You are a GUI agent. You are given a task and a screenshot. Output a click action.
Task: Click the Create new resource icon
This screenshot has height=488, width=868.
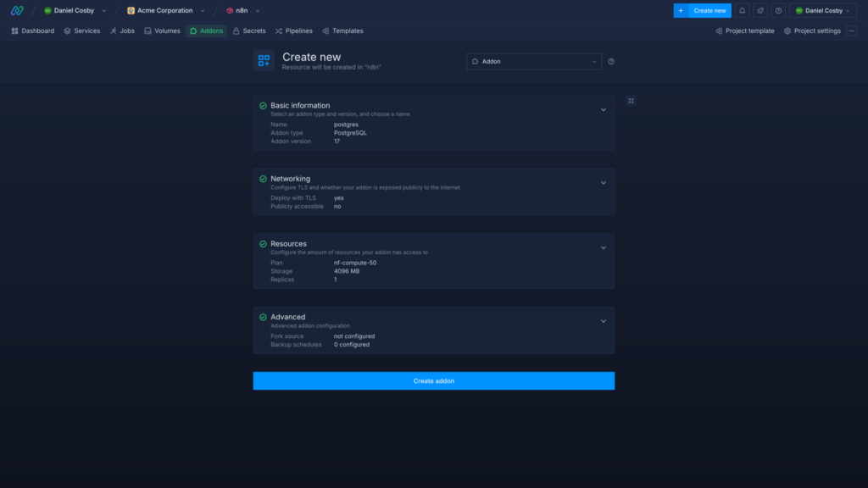[x=264, y=61]
